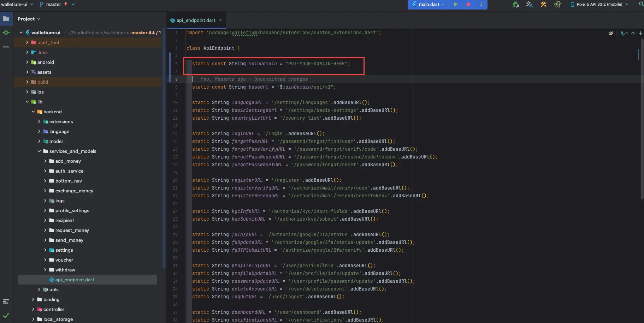Open the Project view mode dropdown
The width and height of the screenshot is (644, 323).
pyautogui.click(x=29, y=19)
